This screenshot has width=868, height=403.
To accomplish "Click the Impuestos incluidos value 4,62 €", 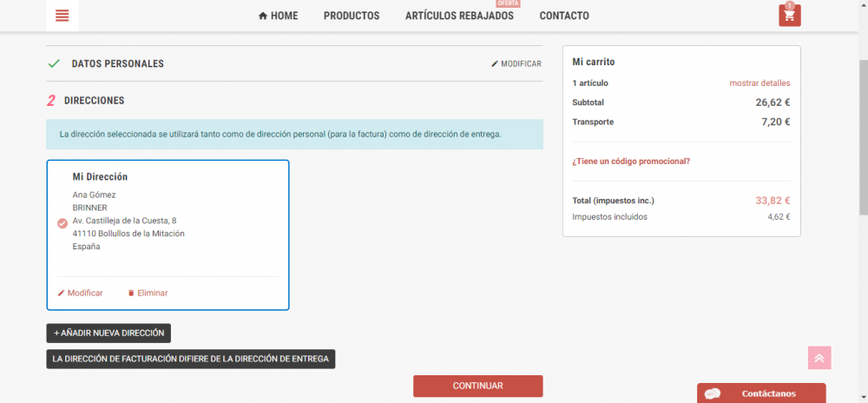I will tap(779, 217).
